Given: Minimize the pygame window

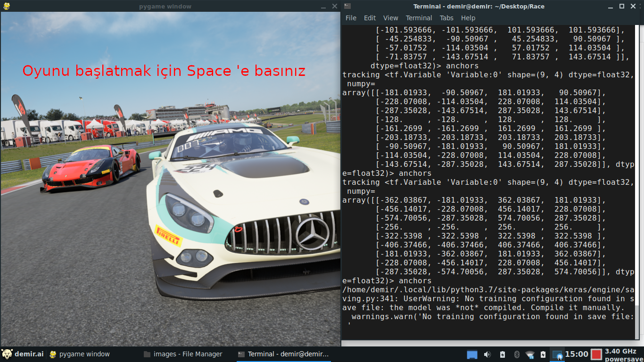Looking at the screenshot, I should click(x=323, y=7).
